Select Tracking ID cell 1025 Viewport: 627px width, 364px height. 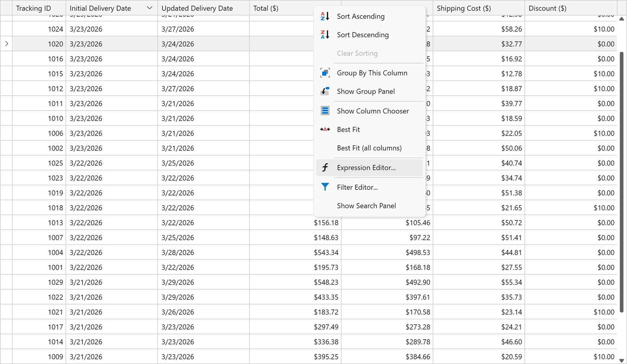click(39, 163)
